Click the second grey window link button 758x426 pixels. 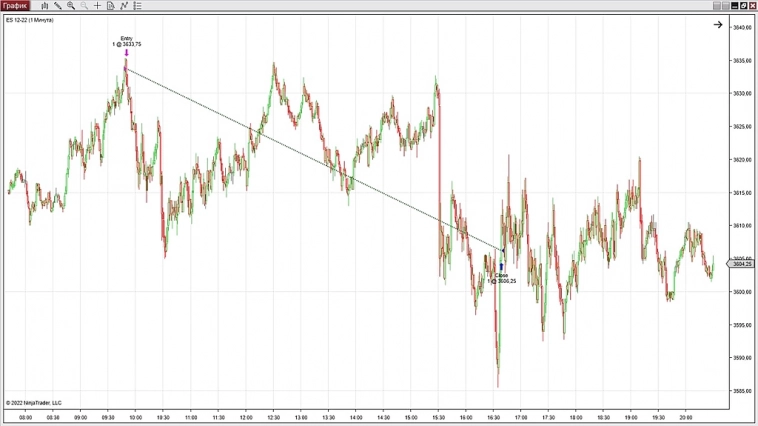(x=726, y=6)
